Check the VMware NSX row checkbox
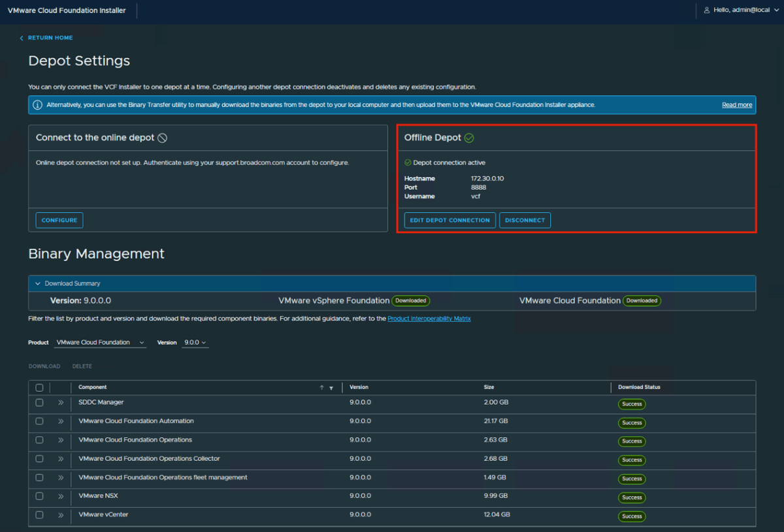The height and width of the screenshot is (532, 784). (x=39, y=497)
